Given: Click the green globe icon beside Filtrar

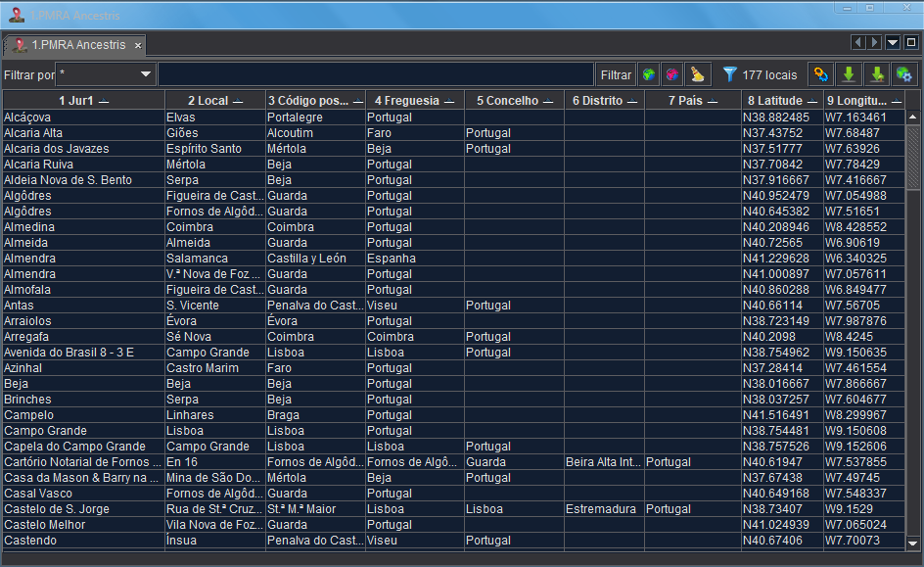Looking at the screenshot, I should (x=648, y=74).
